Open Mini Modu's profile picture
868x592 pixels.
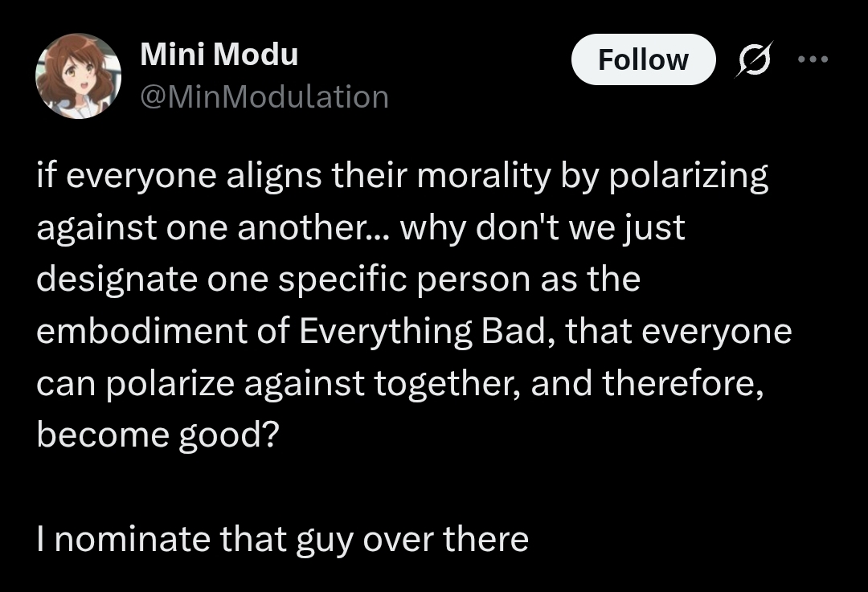[x=78, y=76]
